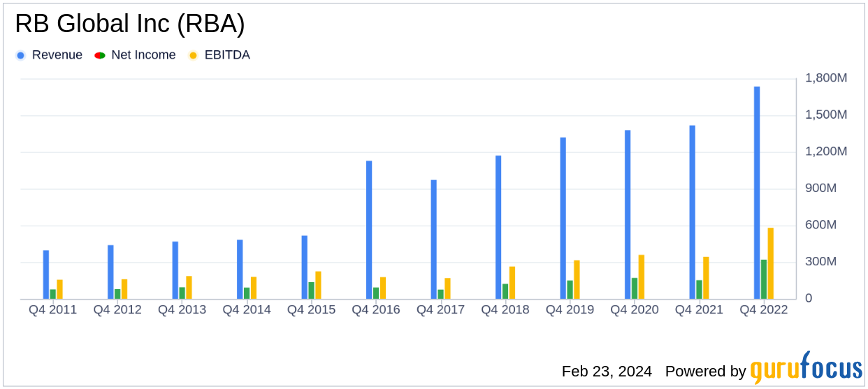This screenshot has width=868, height=389.
Task: Click the yellow EBITDA legend dot
Action: pyautogui.click(x=193, y=55)
